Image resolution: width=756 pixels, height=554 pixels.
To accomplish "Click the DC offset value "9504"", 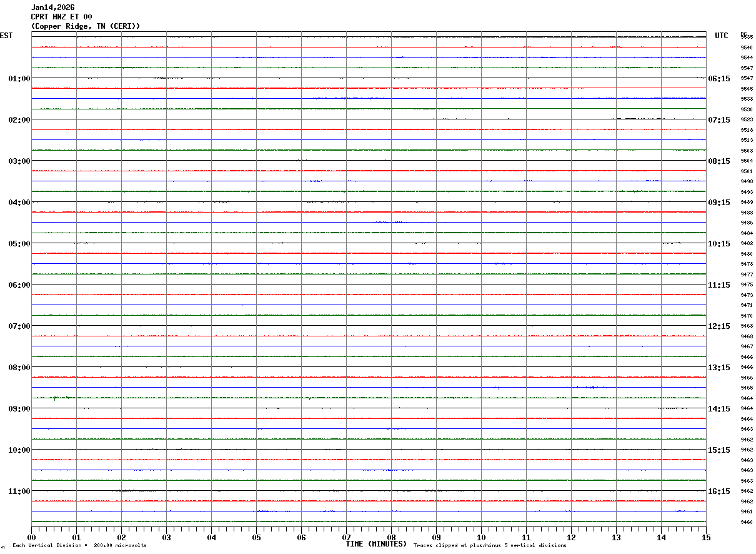I will [747, 161].
